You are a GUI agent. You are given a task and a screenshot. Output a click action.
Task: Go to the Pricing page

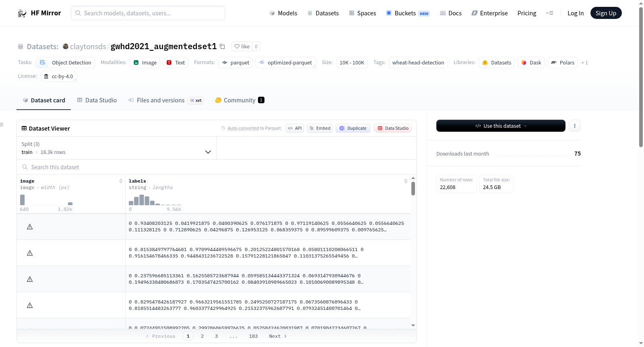(527, 13)
